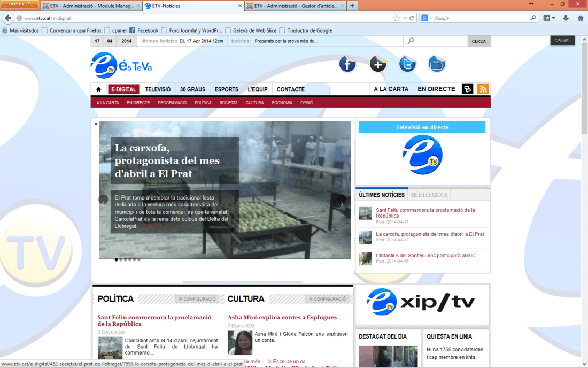
Task: Click CONFIGURACIÓ in the Cultura section
Action: [x=327, y=299]
